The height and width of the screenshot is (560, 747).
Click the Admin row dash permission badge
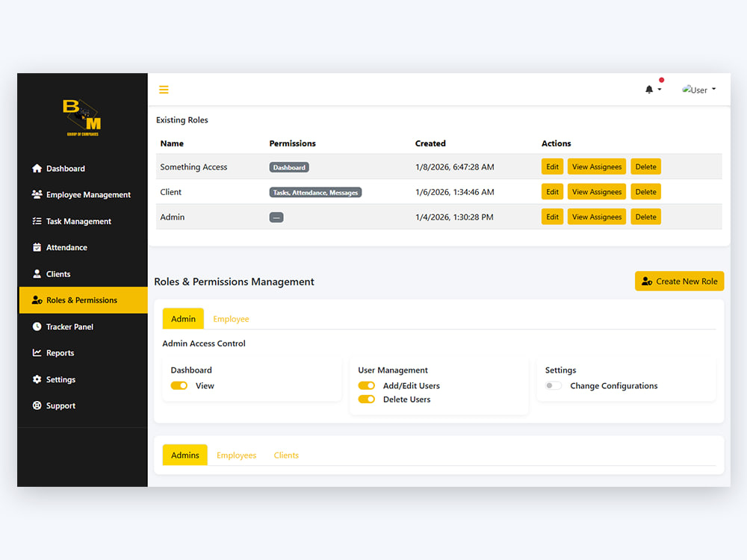pos(276,217)
